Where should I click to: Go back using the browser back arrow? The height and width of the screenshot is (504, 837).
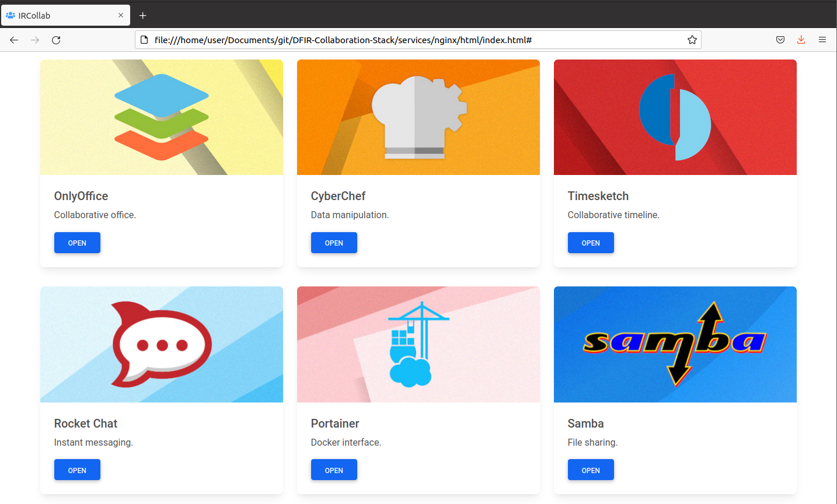[x=14, y=40]
